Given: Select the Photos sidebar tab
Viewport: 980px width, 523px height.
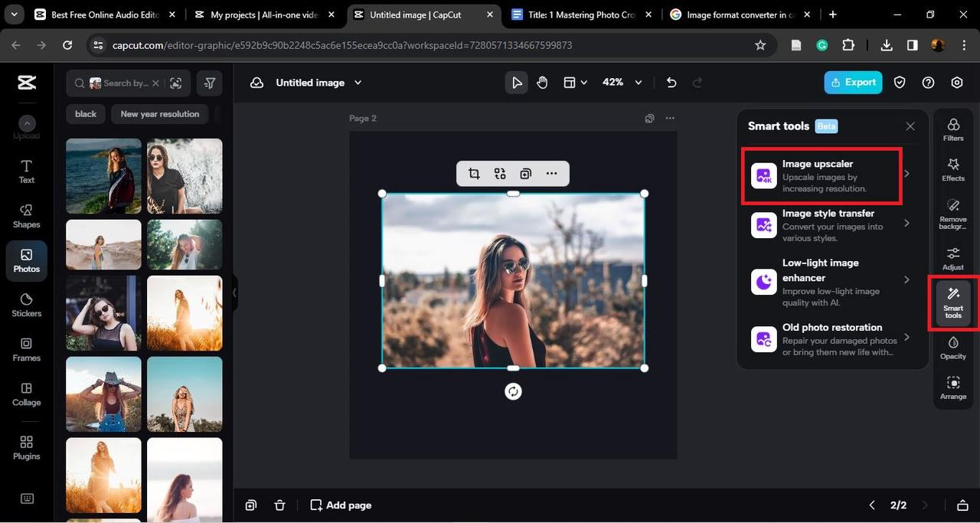Looking at the screenshot, I should [27, 260].
